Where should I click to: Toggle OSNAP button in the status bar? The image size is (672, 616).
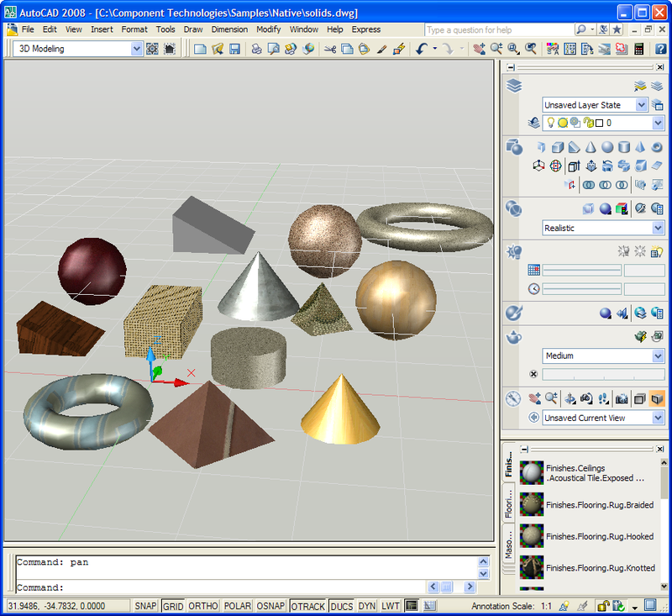coord(271,606)
